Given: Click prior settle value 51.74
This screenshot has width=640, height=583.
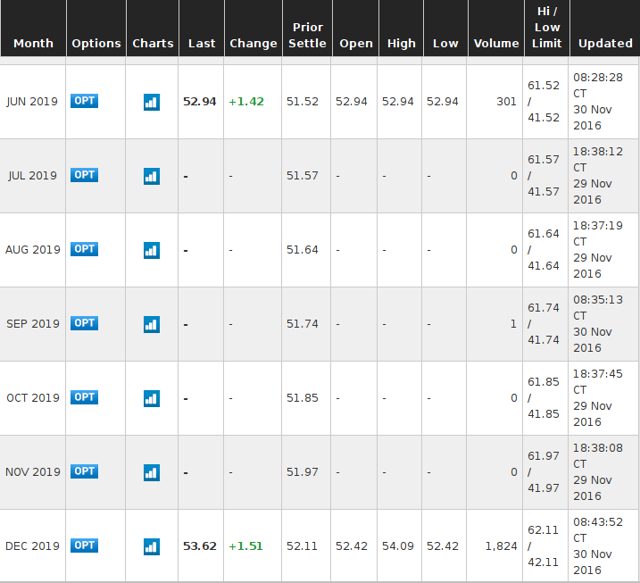Looking at the screenshot, I should pos(302,324).
